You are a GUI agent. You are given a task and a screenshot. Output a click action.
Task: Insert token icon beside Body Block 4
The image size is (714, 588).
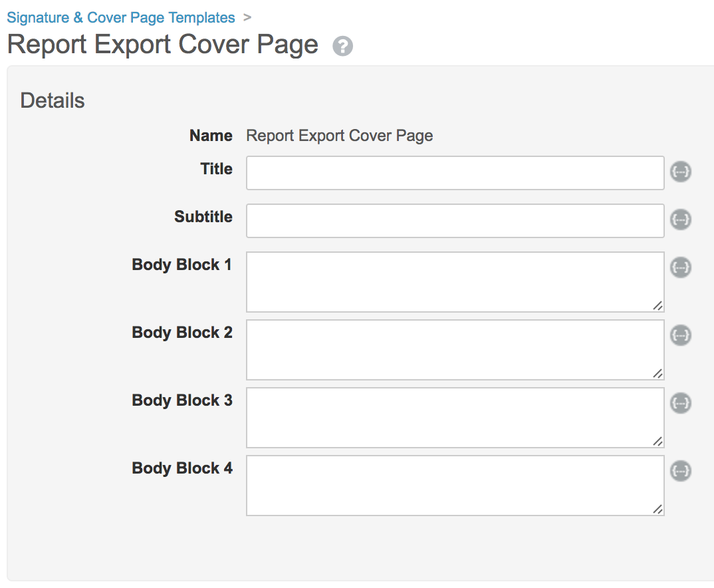tap(680, 471)
